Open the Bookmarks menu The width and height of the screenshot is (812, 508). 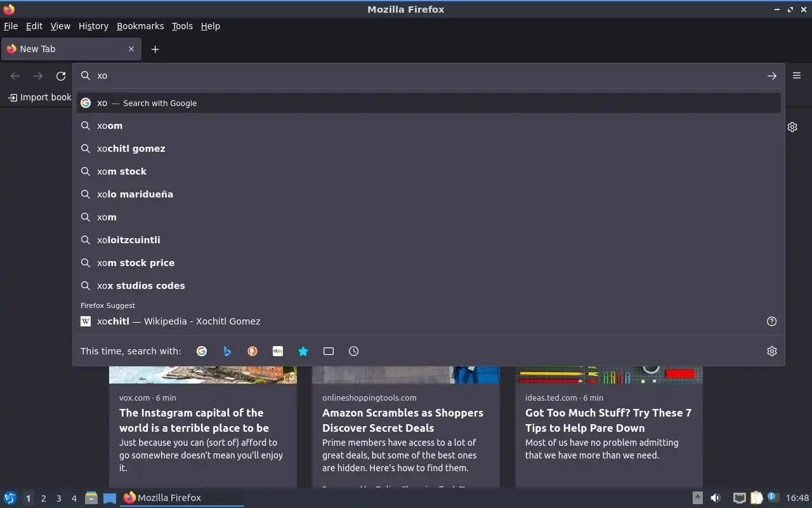(140, 26)
